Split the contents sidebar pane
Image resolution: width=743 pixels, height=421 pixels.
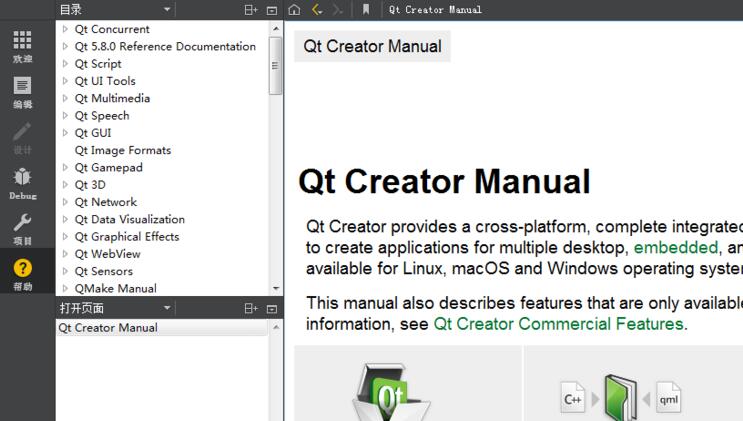[251, 10]
